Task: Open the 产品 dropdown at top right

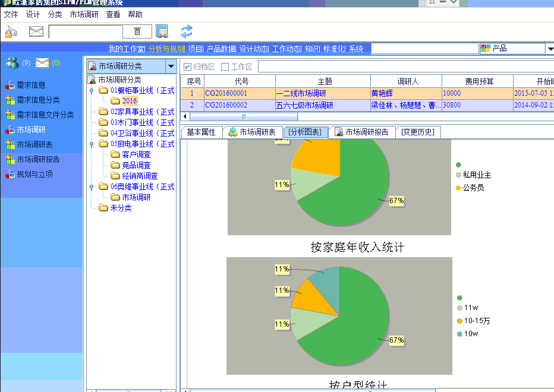Action: point(549,49)
